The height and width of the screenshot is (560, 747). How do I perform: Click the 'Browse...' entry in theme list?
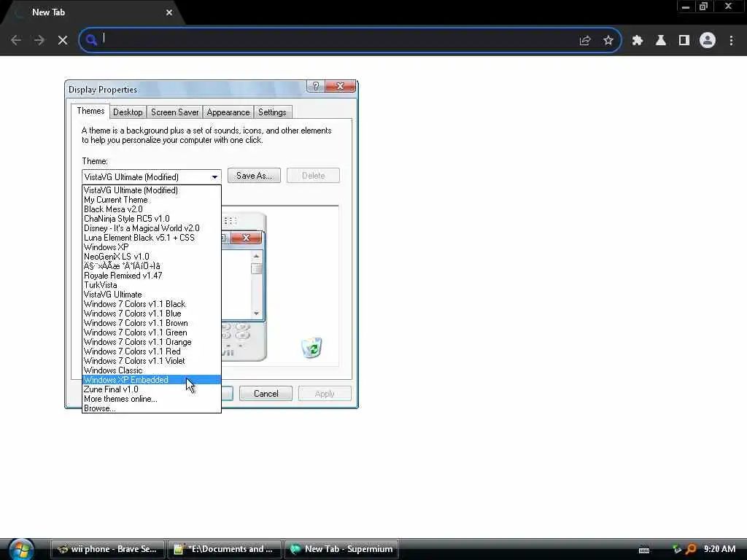point(152,408)
